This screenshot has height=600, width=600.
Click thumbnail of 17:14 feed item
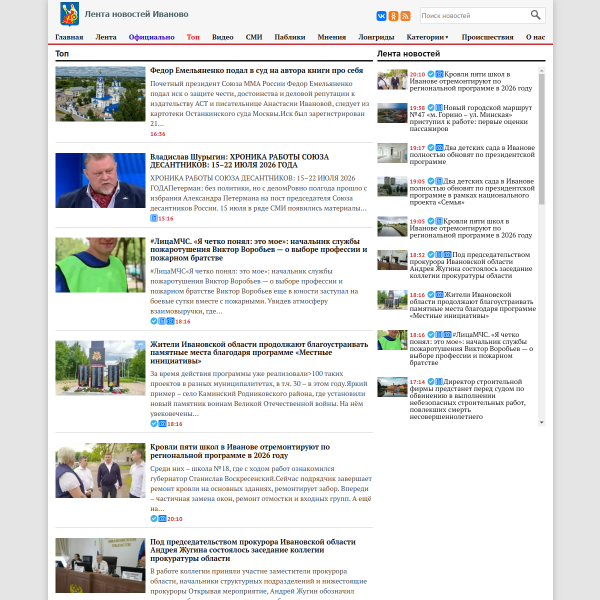click(x=392, y=387)
